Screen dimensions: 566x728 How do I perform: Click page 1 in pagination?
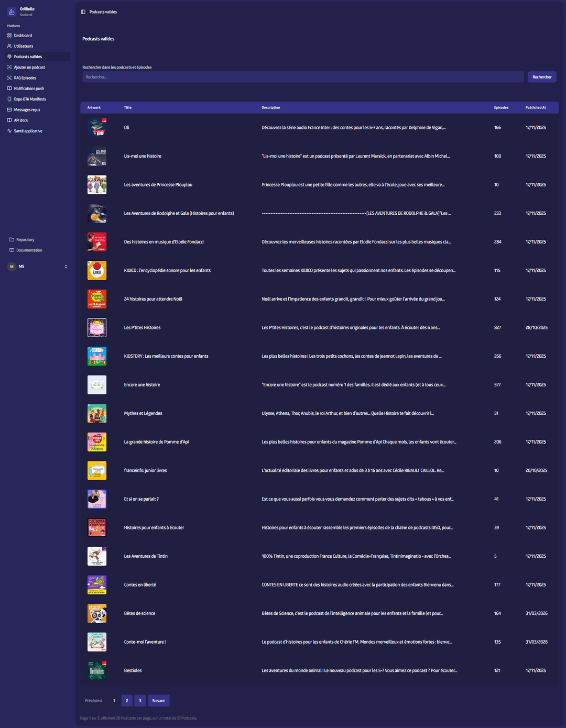(114, 700)
